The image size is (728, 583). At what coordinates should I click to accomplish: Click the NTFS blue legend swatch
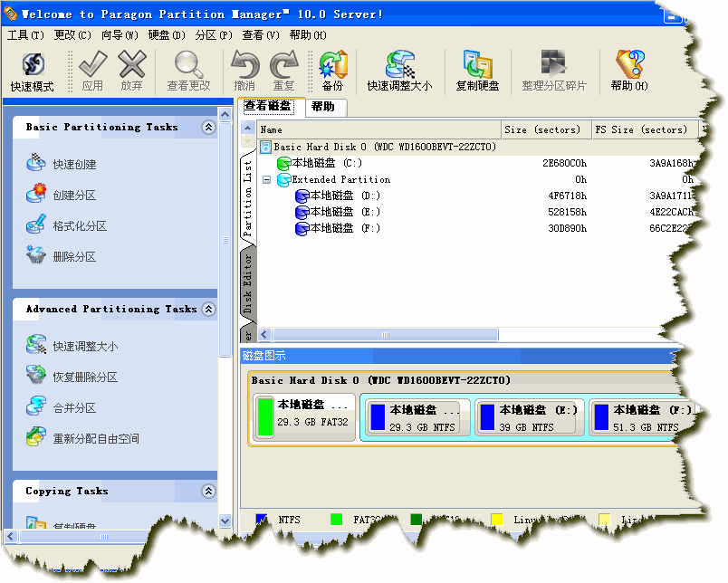coord(262,520)
